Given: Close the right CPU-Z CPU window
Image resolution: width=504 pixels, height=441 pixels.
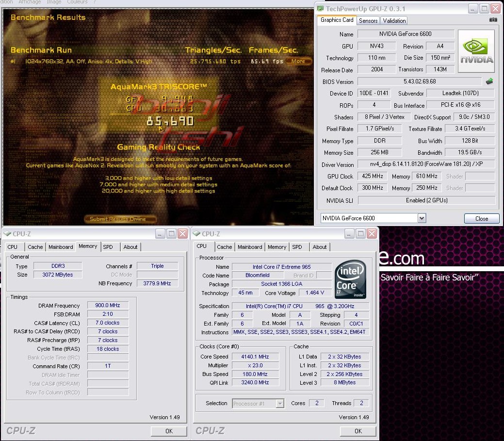Looking at the screenshot, I should 372,234.
